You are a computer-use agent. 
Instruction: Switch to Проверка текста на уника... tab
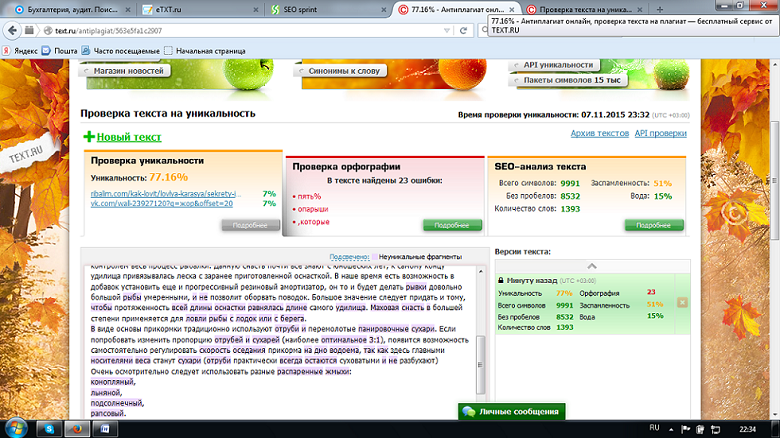585,9
